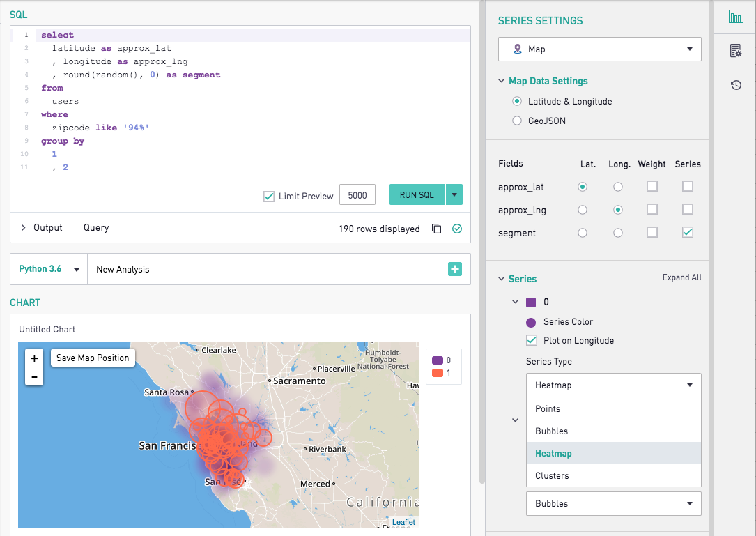This screenshot has height=536, width=756.
Task: Click the Save Map Position button
Action: point(93,357)
